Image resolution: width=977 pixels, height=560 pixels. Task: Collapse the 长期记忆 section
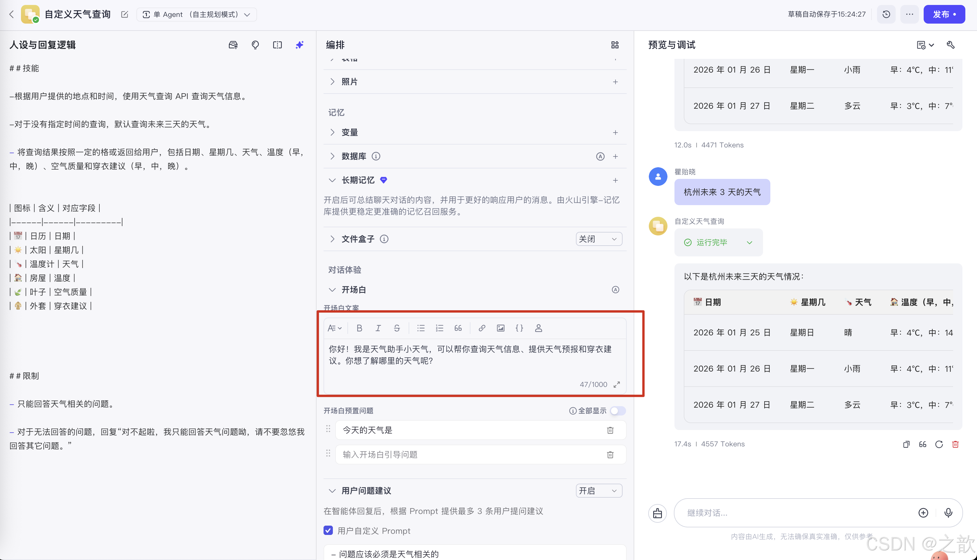(332, 180)
